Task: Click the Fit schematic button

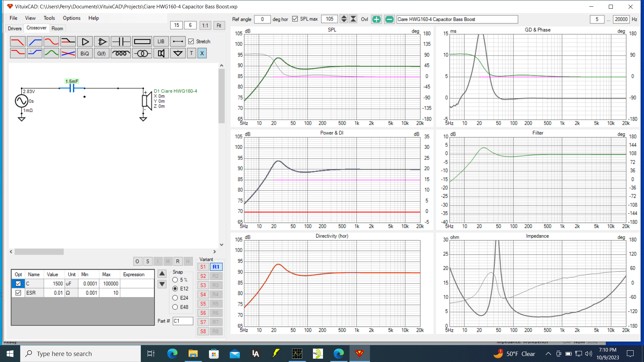Action: click(x=219, y=25)
